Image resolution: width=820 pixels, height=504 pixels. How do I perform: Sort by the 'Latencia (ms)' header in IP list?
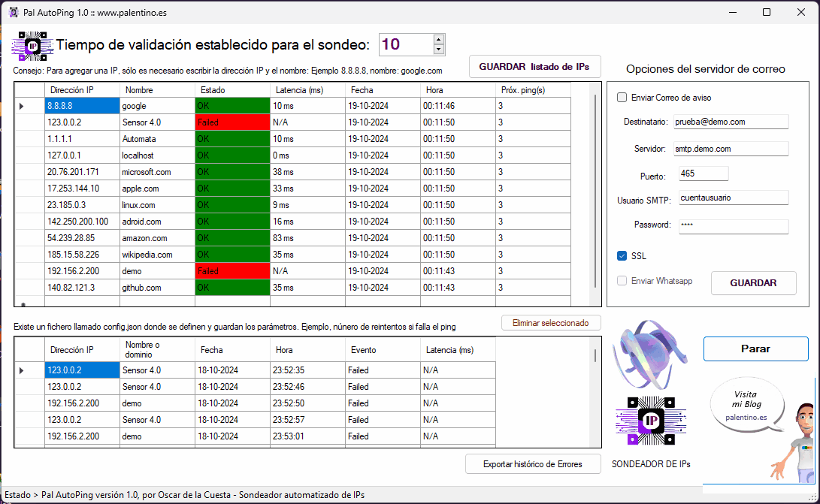click(x=307, y=90)
